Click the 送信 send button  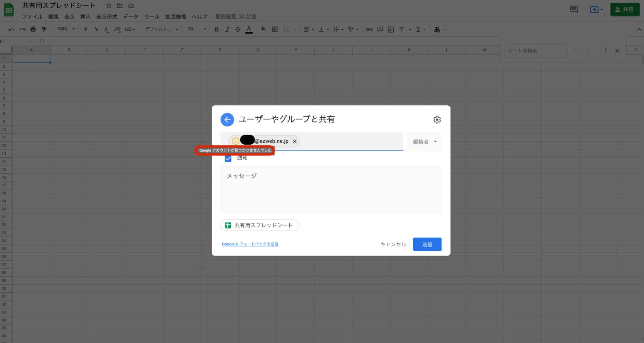point(427,244)
